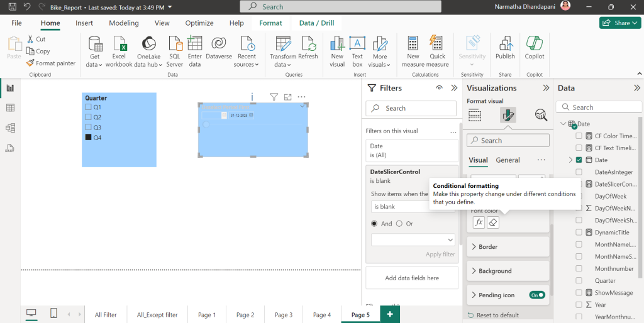Click Focus mode icon on the visual
The image size is (644, 323).
(x=288, y=97)
